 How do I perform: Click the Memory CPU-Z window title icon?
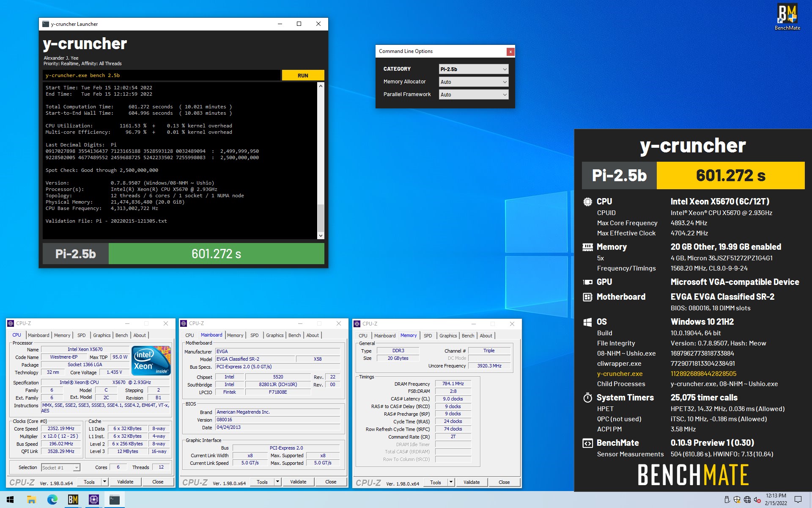[357, 324]
